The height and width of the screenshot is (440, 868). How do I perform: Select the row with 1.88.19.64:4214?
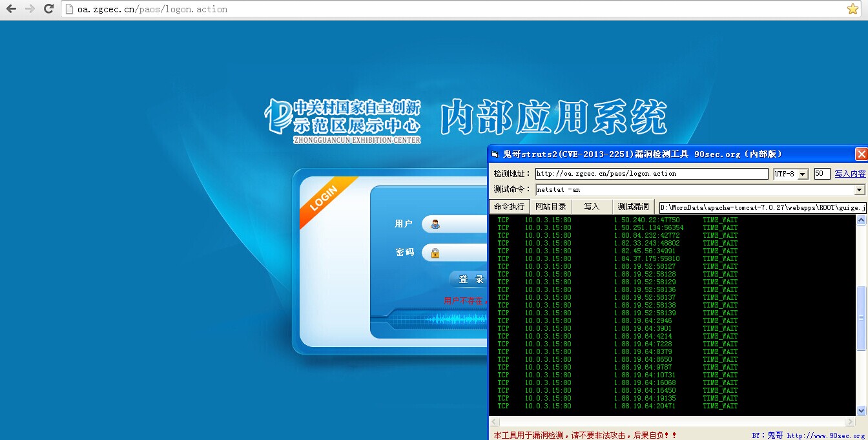click(617, 336)
